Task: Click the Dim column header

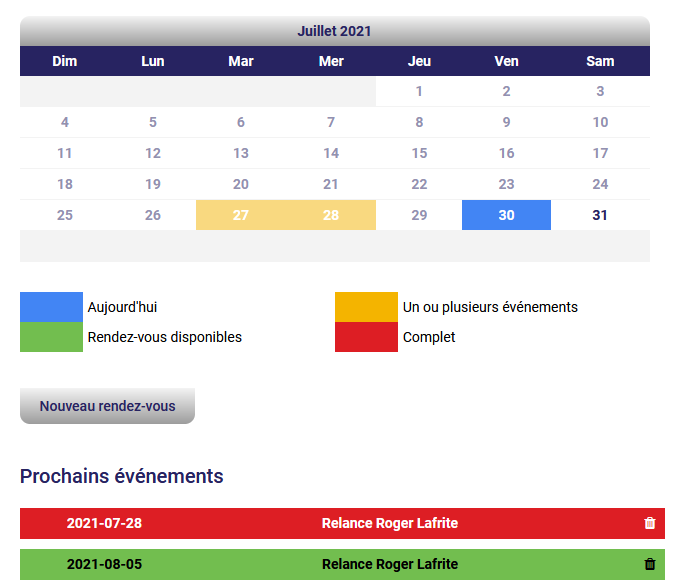Action: tap(65, 61)
